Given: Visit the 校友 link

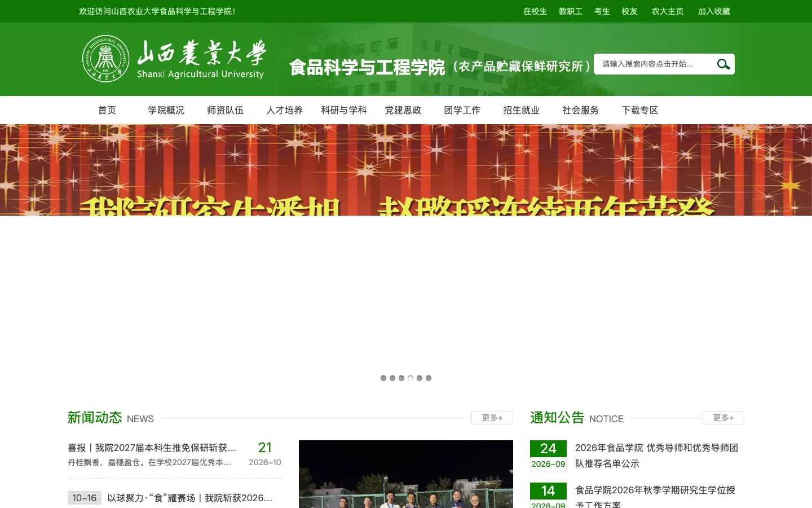Looking at the screenshot, I should [629, 11].
